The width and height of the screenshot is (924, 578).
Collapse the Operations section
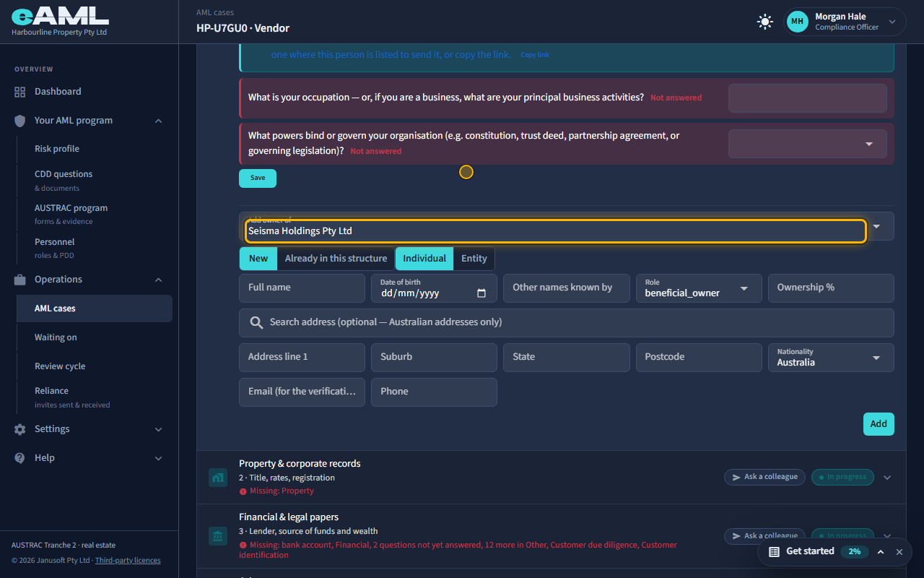[159, 280]
